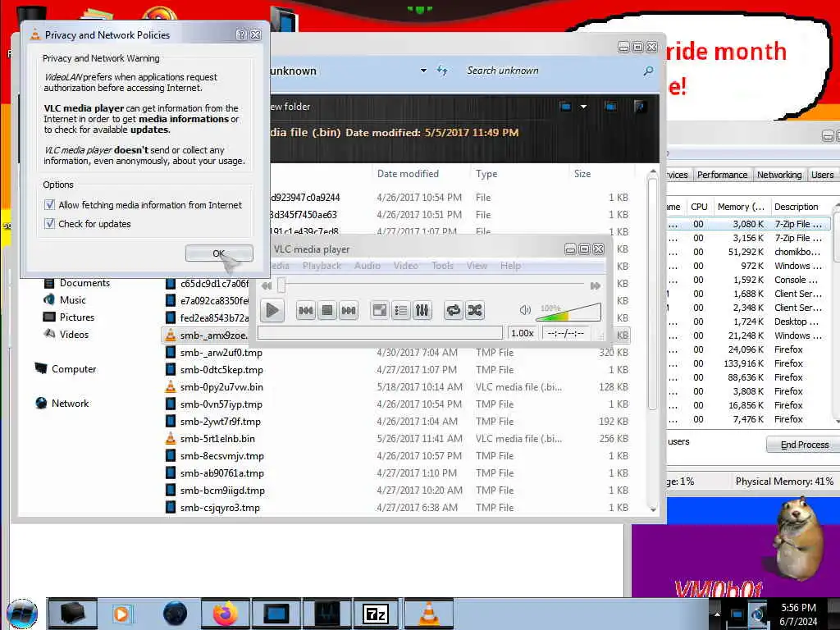Click VLC stop playback button

[327, 310]
